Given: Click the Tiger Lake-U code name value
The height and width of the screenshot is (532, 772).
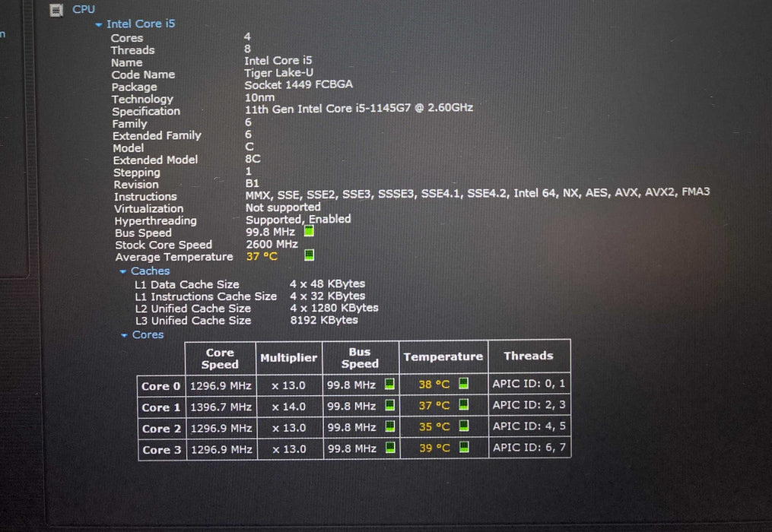Looking at the screenshot, I should point(278,72).
